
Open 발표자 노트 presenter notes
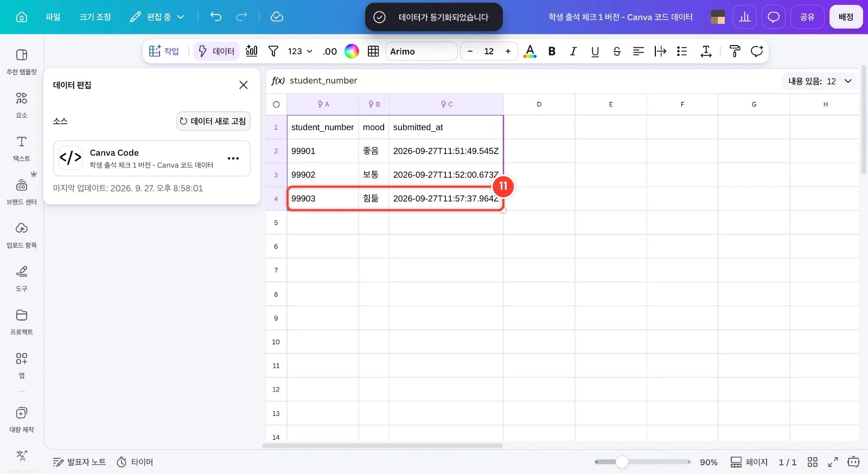point(79,462)
